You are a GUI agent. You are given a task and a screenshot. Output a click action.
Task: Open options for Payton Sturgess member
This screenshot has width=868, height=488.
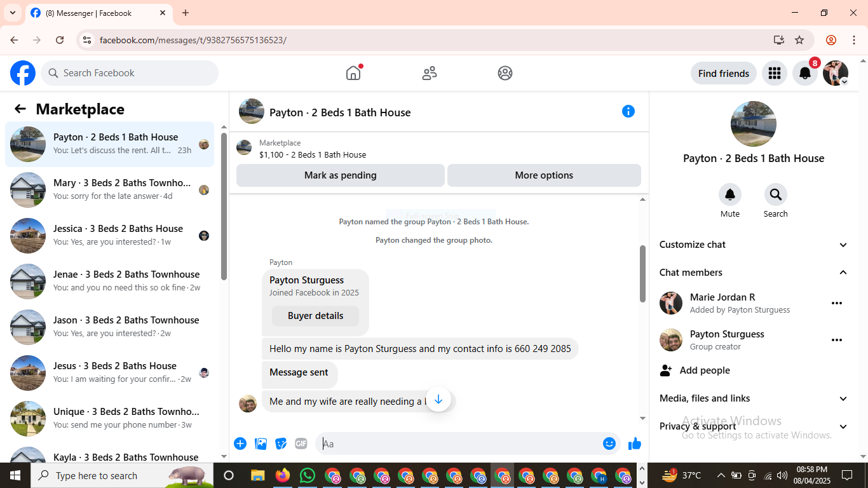coord(837,340)
